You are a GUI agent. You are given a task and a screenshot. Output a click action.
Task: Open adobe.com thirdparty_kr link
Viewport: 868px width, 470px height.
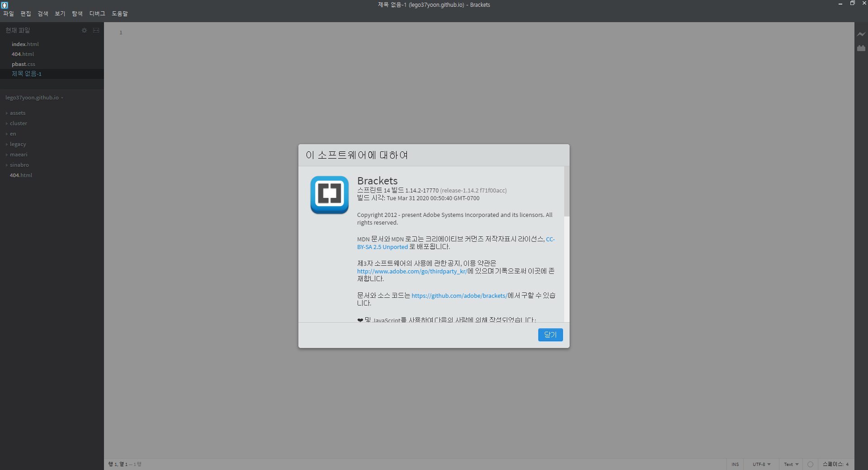pos(412,271)
